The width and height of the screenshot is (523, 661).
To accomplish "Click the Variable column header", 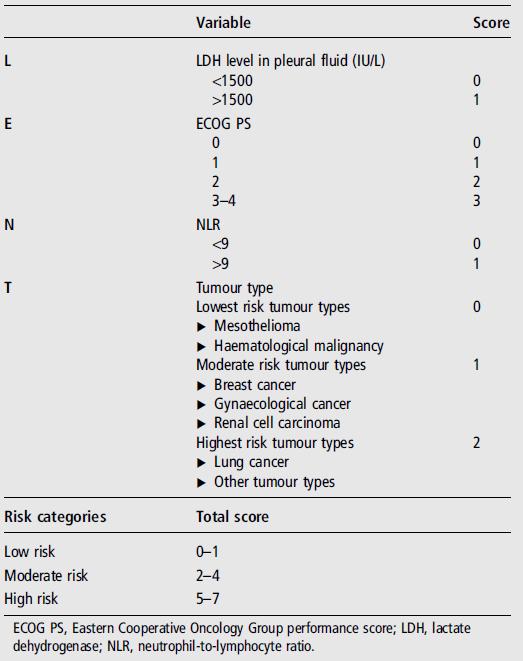I will coord(223,22).
